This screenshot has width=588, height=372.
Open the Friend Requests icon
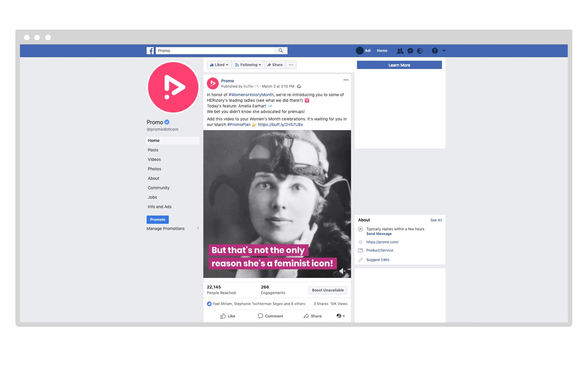(400, 51)
